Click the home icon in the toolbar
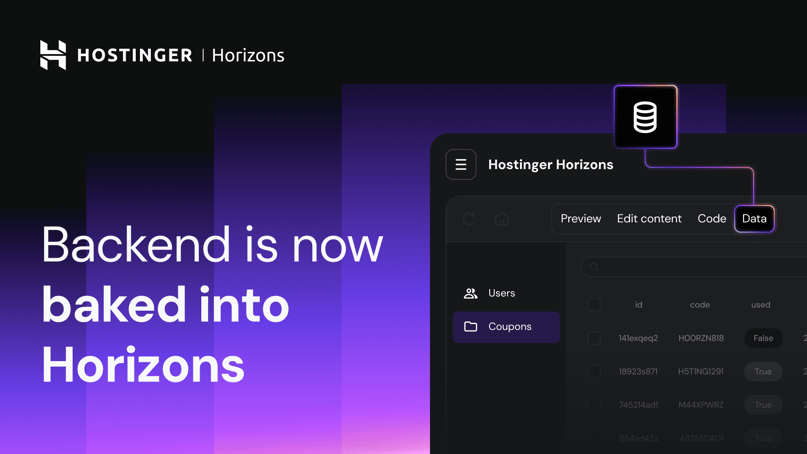The height and width of the screenshot is (454, 807). pos(502,219)
